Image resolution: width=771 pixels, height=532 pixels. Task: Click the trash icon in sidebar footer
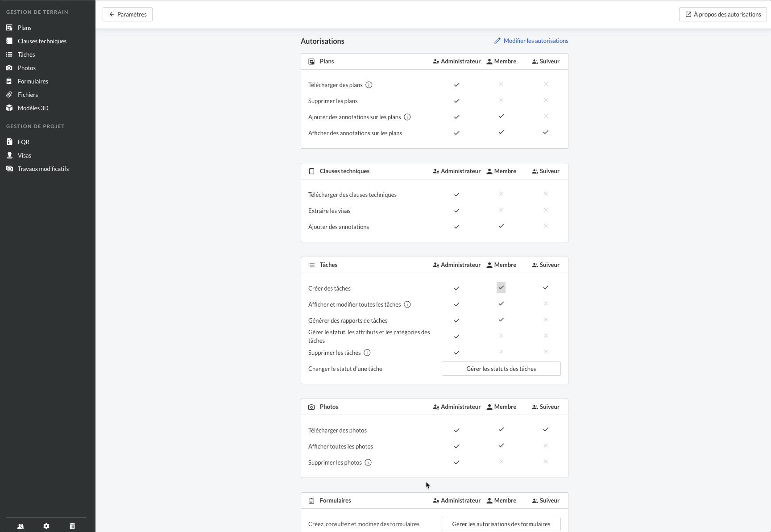[x=72, y=526]
